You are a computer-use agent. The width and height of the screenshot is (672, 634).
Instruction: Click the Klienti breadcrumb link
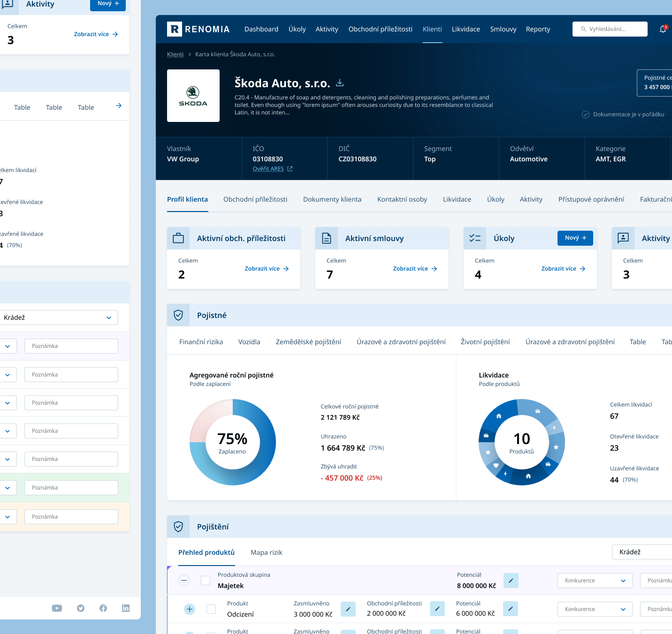pyautogui.click(x=176, y=54)
